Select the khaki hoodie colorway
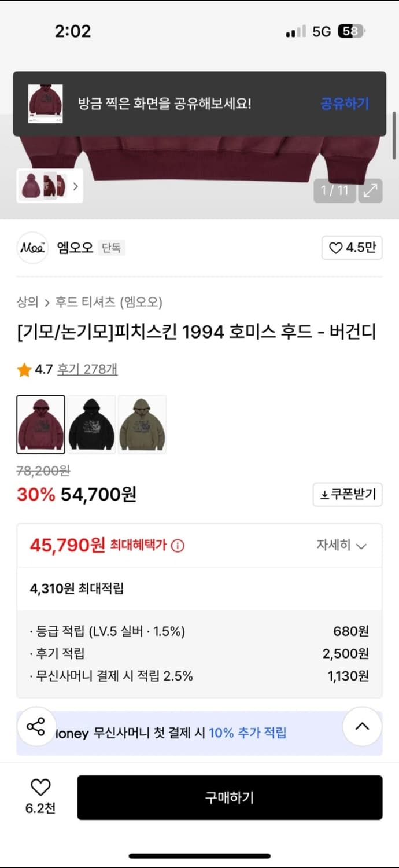399x868 pixels. tap(142, 424)
